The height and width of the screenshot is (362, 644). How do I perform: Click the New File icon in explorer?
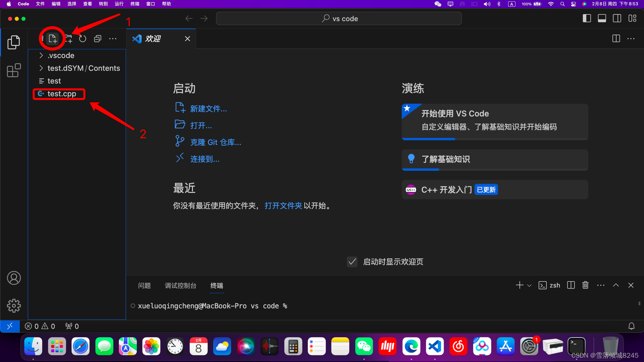pos(52,39)
